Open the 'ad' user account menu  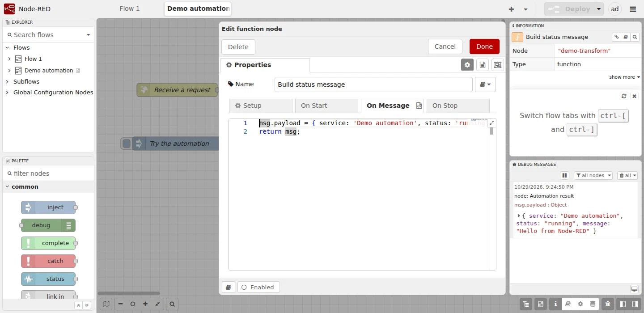pyautogui.click(x=615, y=9)
